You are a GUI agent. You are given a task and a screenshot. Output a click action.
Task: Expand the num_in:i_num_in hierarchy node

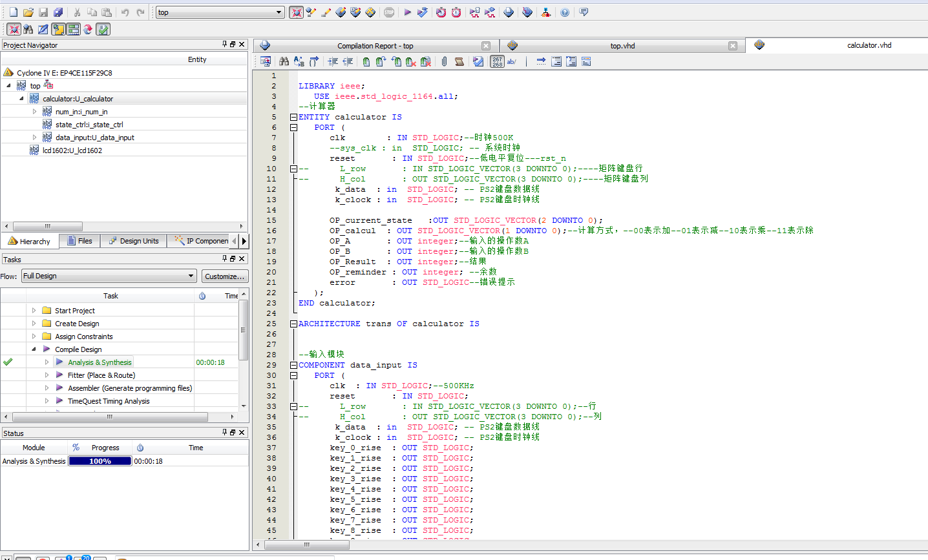34,112
